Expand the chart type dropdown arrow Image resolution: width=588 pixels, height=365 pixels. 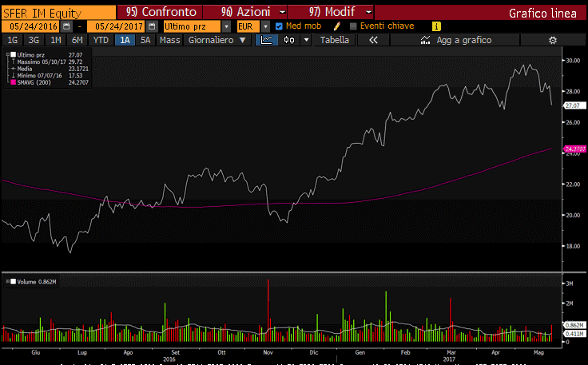(306, 40)
